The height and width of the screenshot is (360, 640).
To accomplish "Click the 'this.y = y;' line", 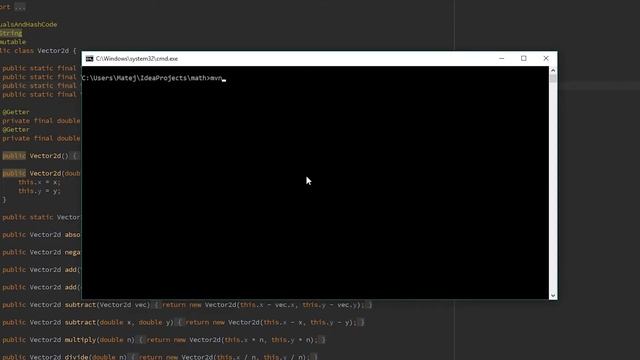I will [x=39, y=191].
